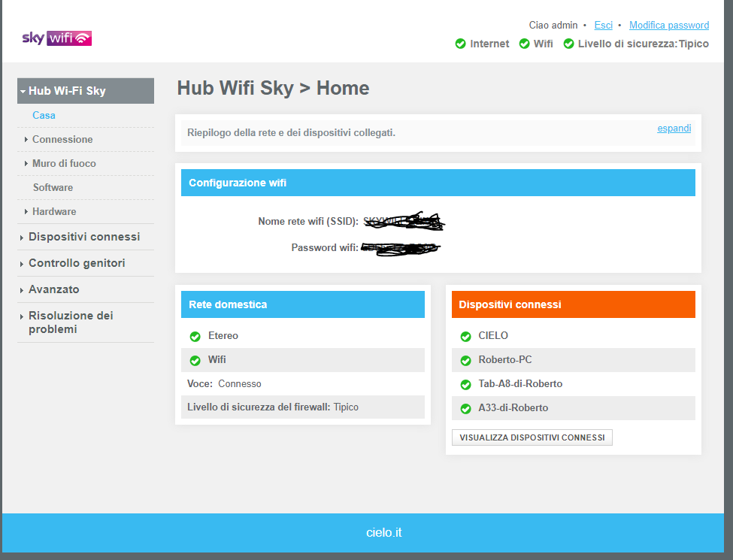
Task: Click the green check beside Roberto-PC
Action: pyautogui.click(x=465, y=360)
